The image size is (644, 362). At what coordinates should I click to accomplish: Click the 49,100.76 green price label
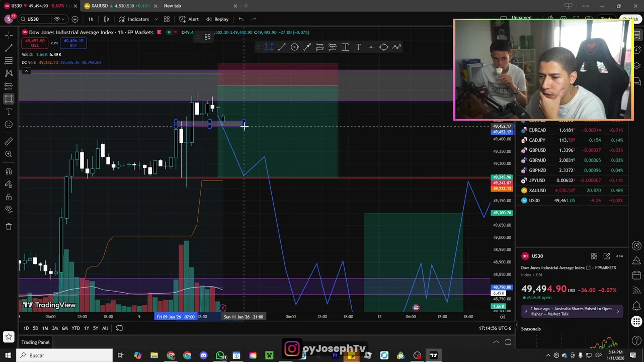(x=501, y=213)
